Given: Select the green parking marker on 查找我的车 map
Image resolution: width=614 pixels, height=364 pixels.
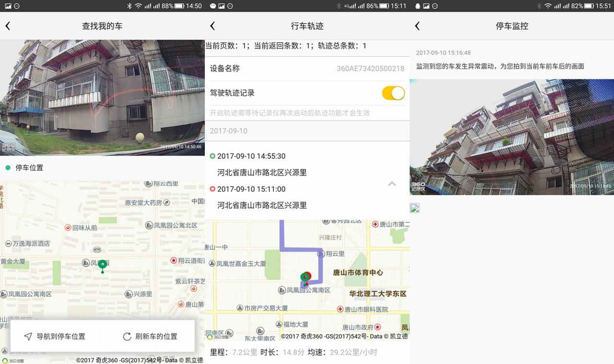Looking at the screenshot, I should pos(101,264).
